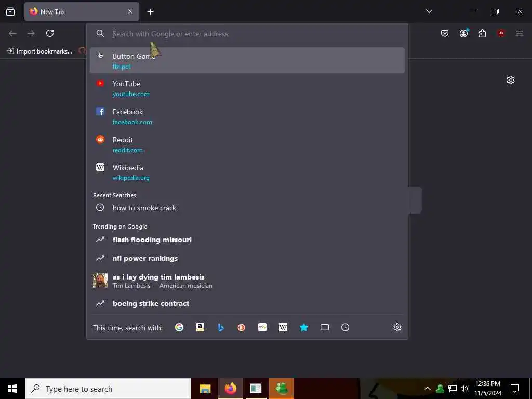Open the green people app in taskbar
The image size is (532, 399).
(x=282, y=389)
